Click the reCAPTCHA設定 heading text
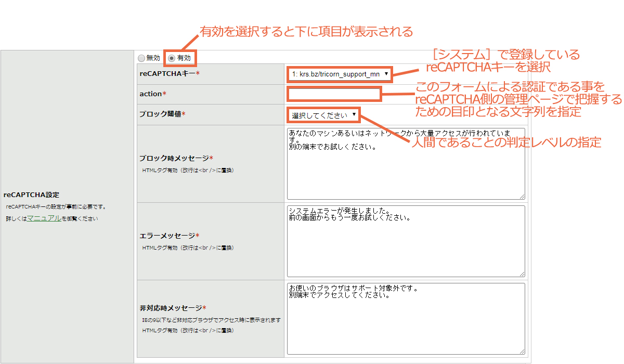624x364 pixels. coord(31,195)
